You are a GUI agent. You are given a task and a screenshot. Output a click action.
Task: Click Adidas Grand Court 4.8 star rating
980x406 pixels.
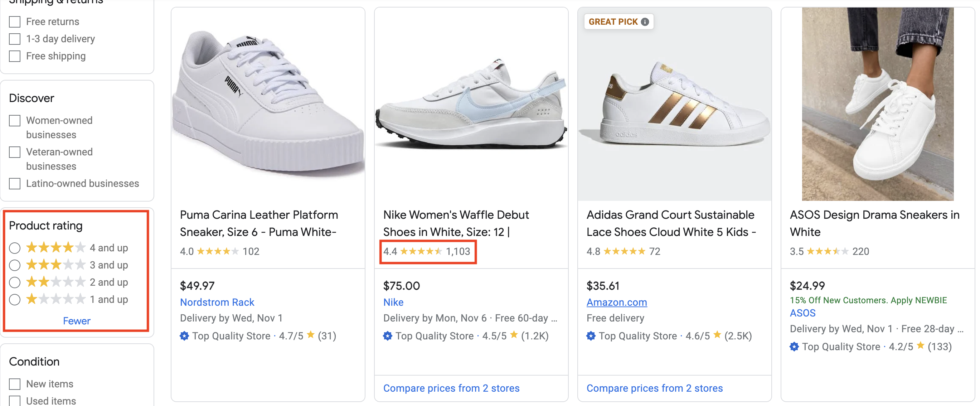tap(624, 252)
